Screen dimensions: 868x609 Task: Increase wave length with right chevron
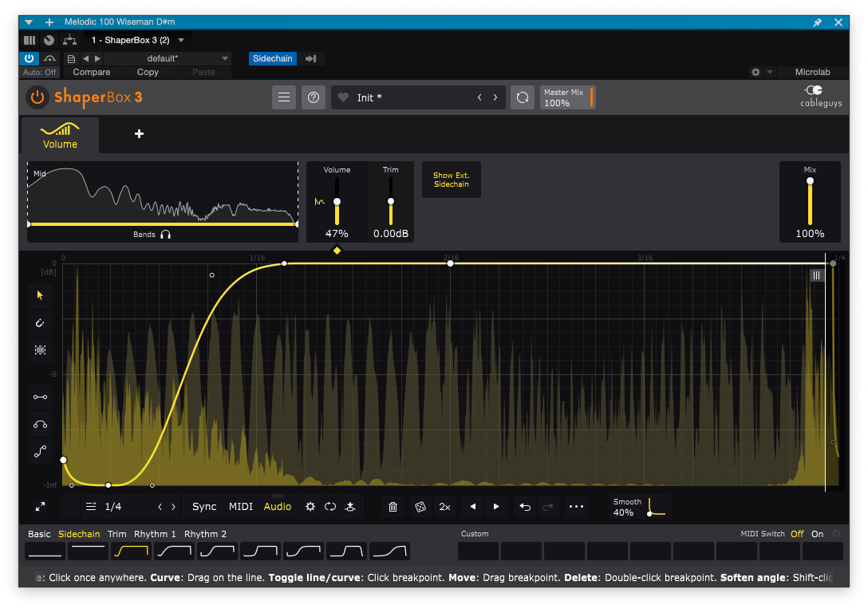pos(173,507)
